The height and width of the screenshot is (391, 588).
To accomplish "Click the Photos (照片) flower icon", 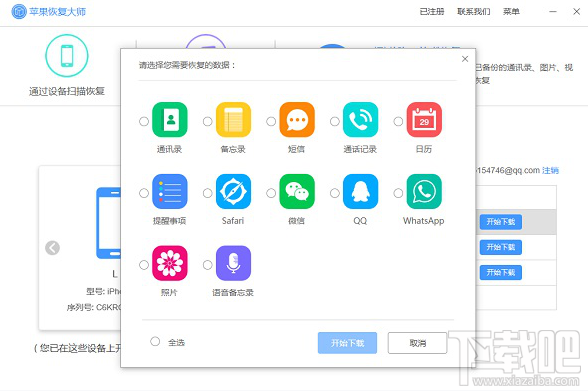I will point(170,263).
